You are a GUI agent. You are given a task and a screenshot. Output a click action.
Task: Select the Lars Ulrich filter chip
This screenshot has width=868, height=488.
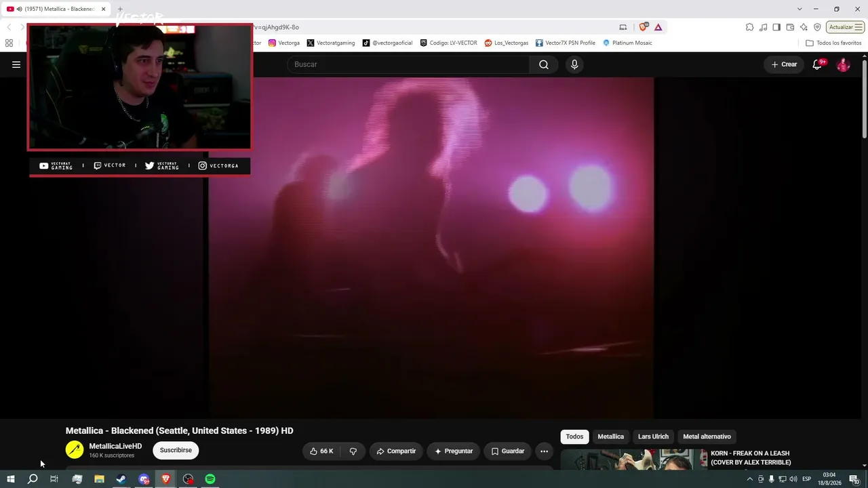653,436
